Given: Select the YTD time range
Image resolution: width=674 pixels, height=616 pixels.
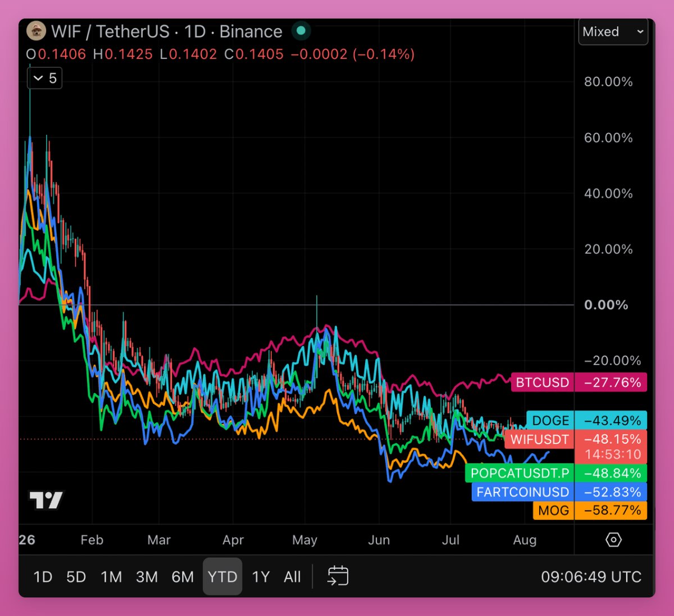Looking at the screenshot, I should click(222, 577).
